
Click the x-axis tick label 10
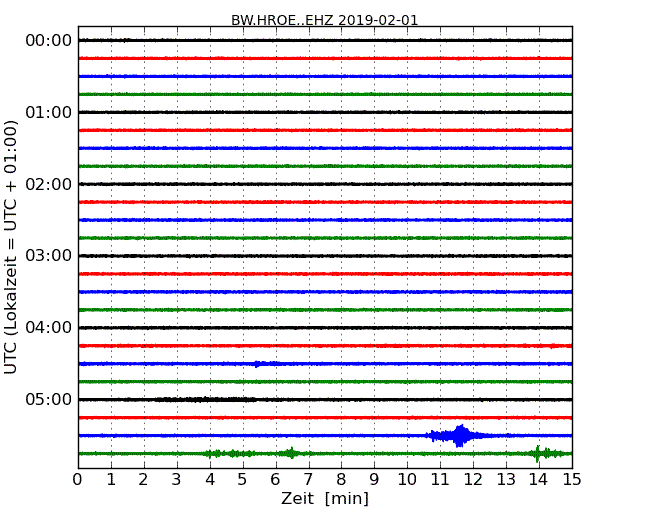pos(407,480)
